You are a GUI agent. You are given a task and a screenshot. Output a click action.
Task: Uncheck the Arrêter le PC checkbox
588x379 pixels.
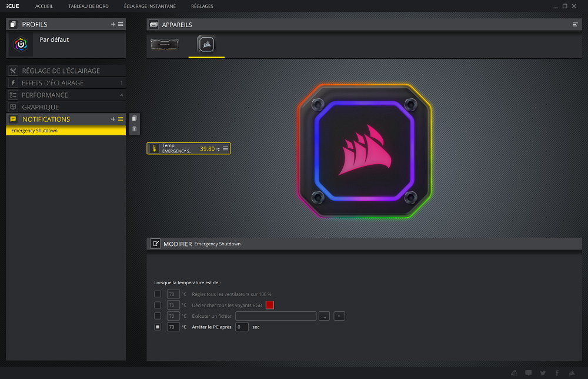[158, 327]
